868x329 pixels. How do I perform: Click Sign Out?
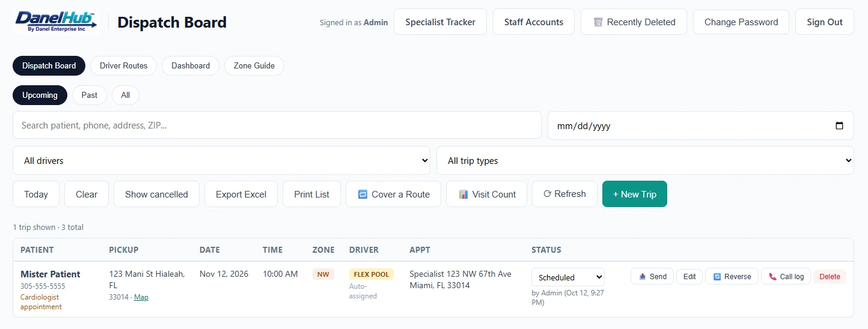pos(825,22)
